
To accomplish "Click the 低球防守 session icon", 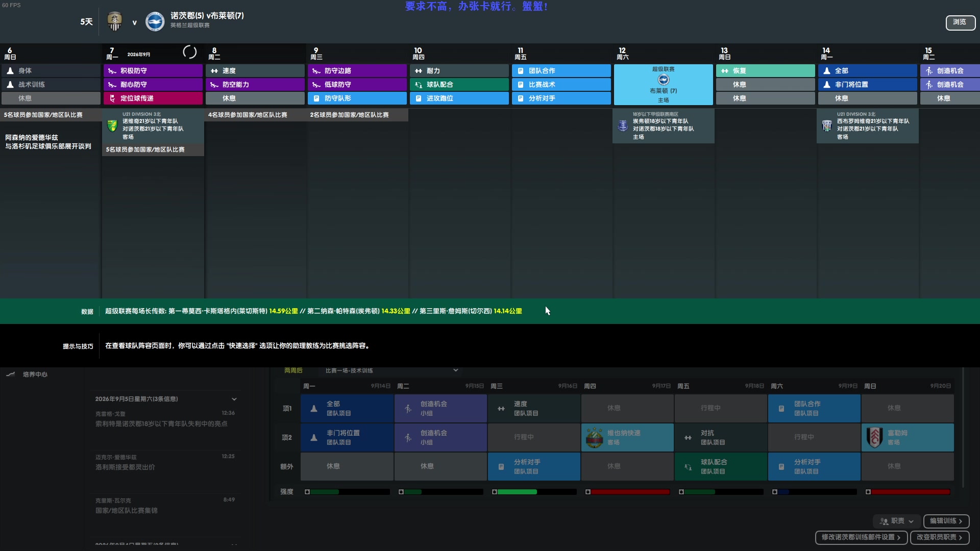I will 316,85.
